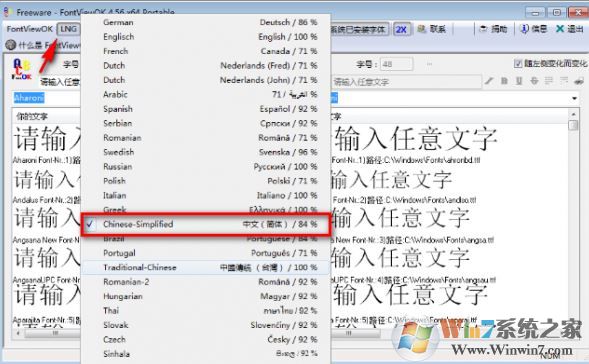Click the globe icon beside 什么是 FontView
Screen dimensions: 589x364
click(11, 45)
